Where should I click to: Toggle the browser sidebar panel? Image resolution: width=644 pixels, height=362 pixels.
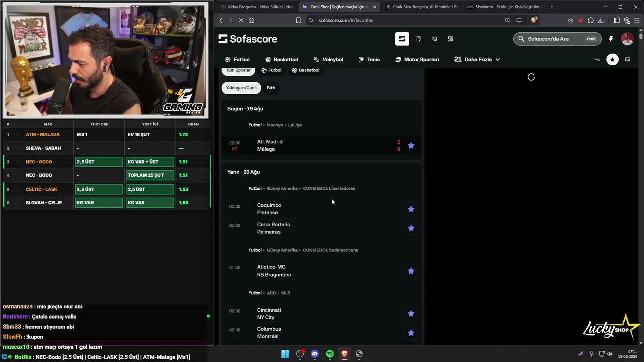pos(617,20)
